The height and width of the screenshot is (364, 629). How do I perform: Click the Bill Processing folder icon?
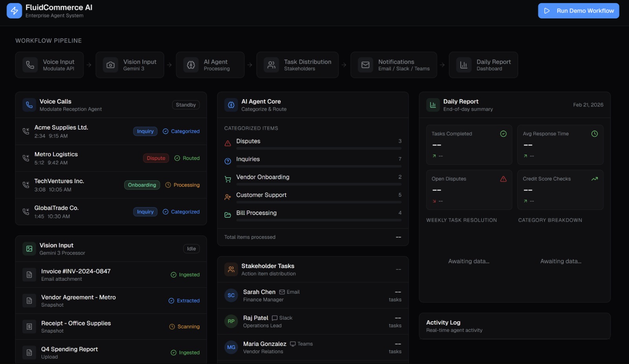(x=228, y=215)
